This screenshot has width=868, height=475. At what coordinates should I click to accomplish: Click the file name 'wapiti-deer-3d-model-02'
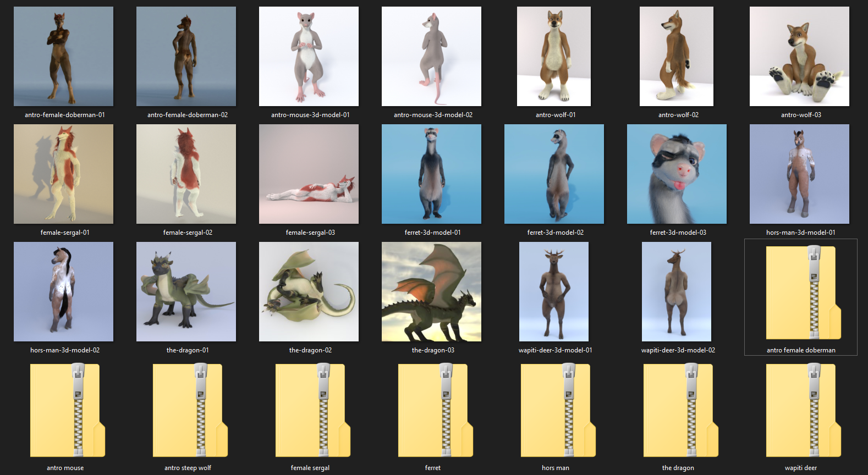[x=678, y=350]
